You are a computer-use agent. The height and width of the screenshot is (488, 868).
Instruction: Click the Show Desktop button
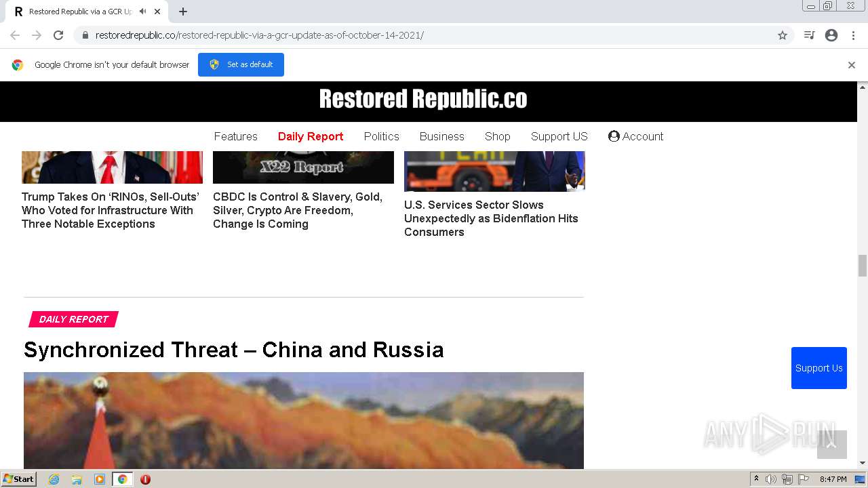861,479
